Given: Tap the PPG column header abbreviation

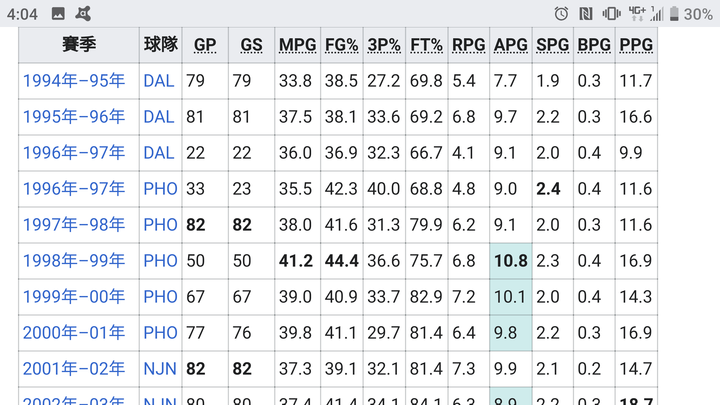Looking at the screenshot, I should pyautogui.click(x=636, y=45).
